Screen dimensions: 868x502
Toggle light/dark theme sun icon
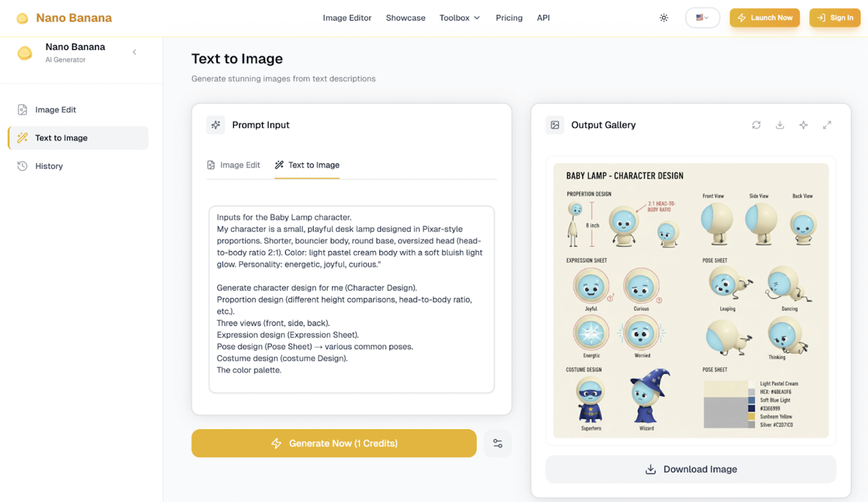[x=663, y=18]
